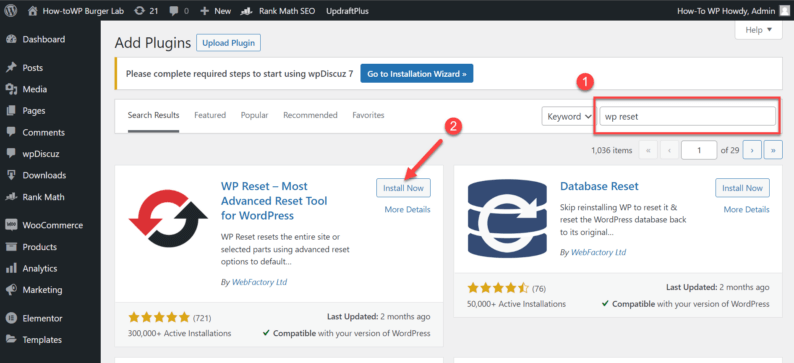This screenshot has height=363, width=794.
Task: Open WebFactory Ltd link under Database Reset
Action: pos(599,252)
